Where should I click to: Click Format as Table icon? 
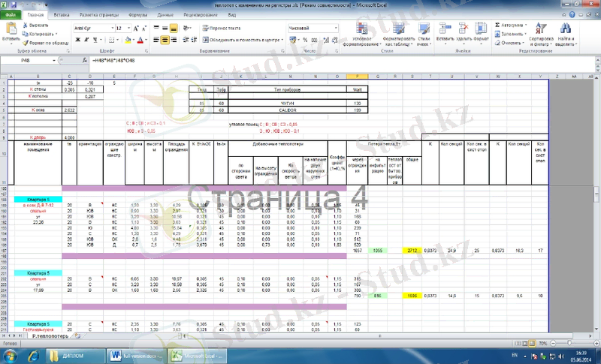[393, 34]
